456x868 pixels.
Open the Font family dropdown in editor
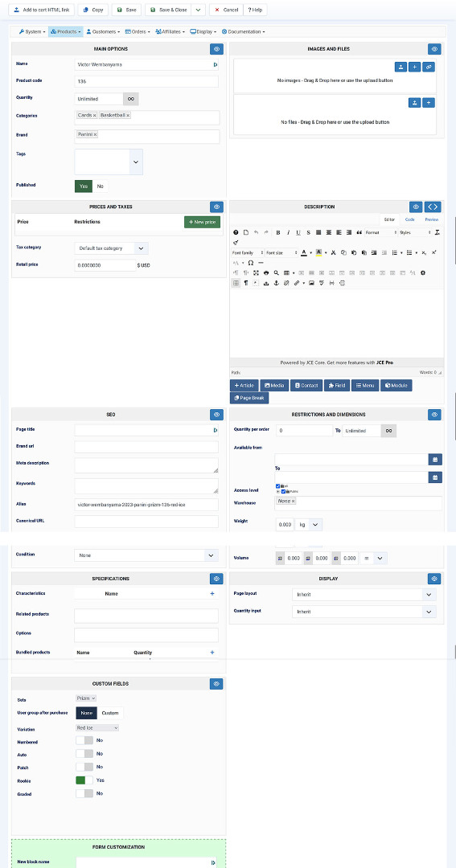click(x=248, y=252)
